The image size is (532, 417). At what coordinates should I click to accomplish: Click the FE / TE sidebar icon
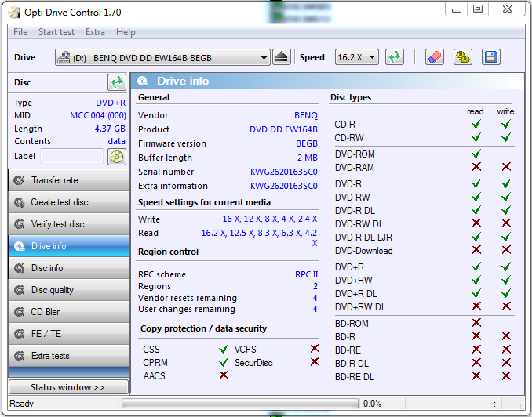tap(19, 334)
